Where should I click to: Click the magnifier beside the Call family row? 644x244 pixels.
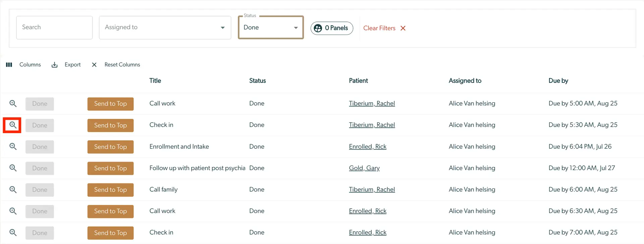[x=12, y=190]
